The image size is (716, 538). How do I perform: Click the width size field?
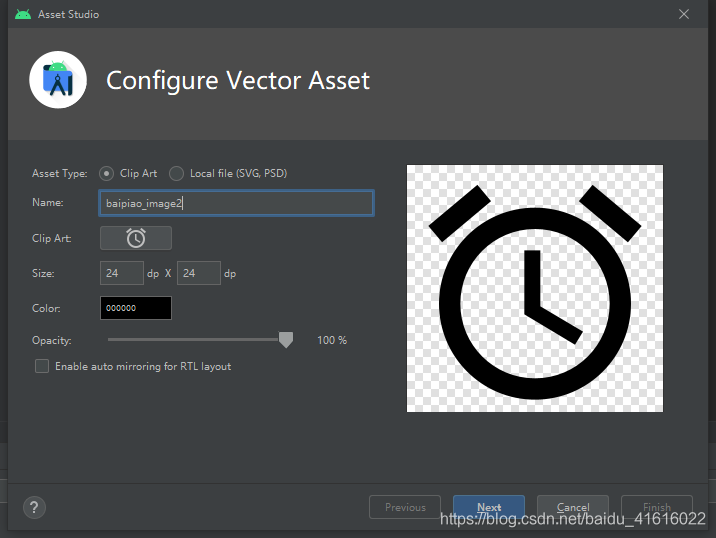(122, 273)
